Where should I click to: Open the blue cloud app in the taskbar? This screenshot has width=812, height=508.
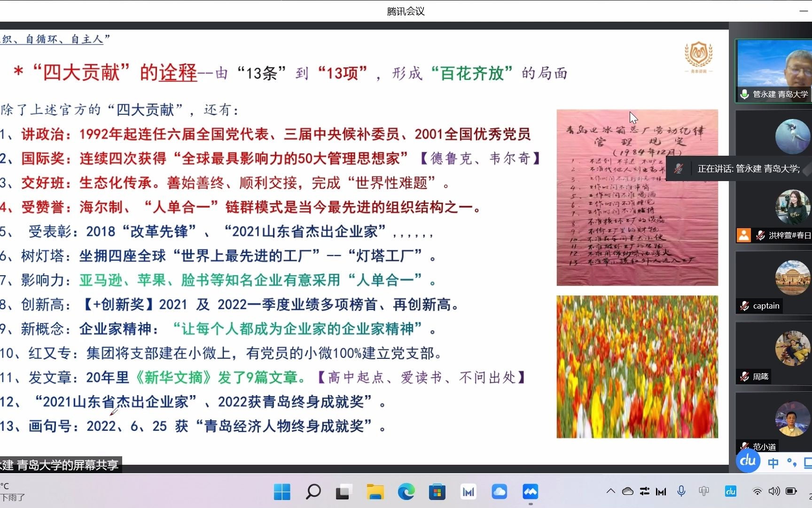[x=499, y=492]
